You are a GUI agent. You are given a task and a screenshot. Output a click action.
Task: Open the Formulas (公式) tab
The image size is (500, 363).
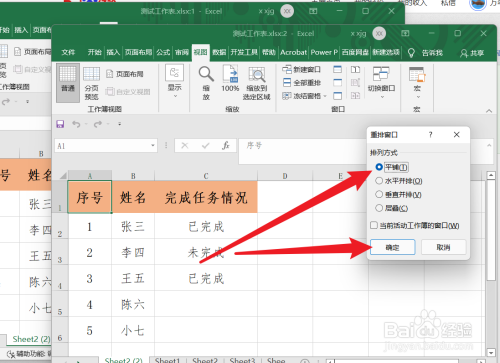[163, 52]
